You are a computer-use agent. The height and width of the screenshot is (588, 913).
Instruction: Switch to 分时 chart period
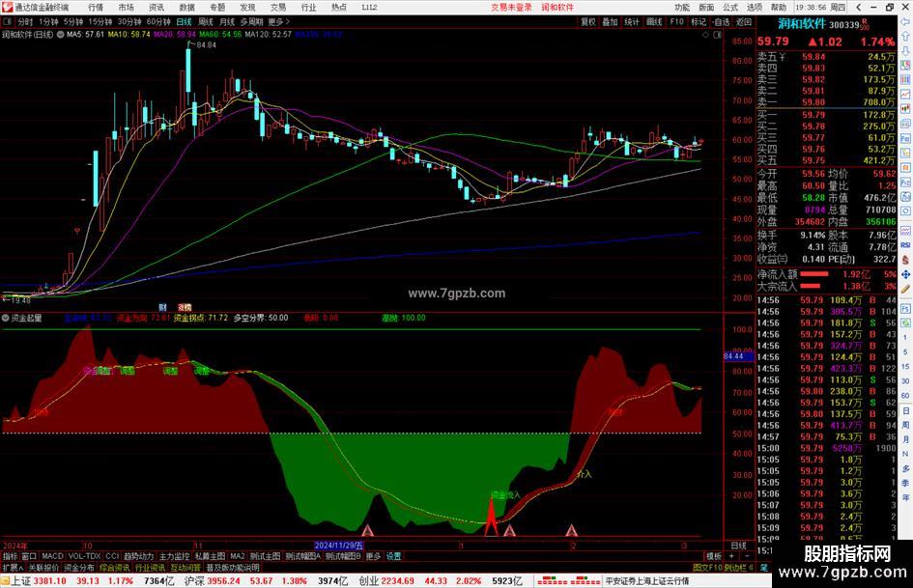pos(25,21)
